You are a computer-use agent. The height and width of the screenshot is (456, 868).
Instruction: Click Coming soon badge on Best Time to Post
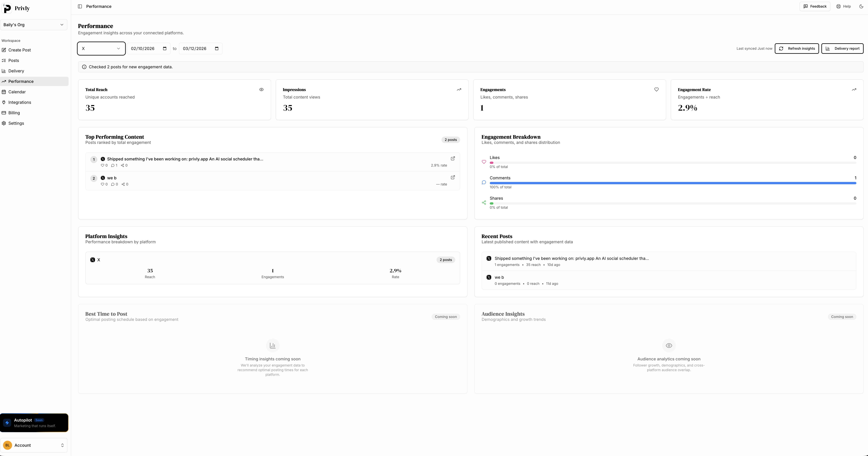[x=446, y=317]
